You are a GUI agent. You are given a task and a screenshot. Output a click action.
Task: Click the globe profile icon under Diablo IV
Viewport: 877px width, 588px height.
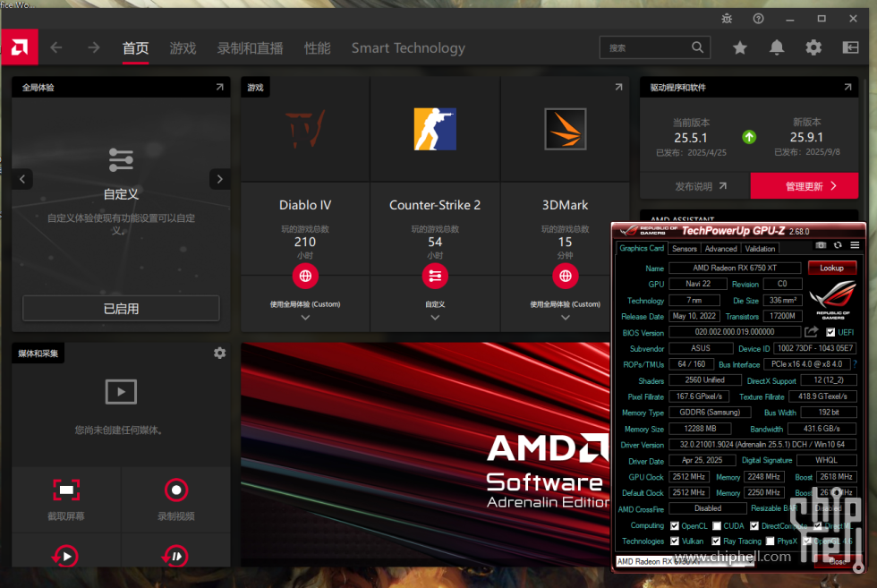pyautogui.click(x=305, y=276)
